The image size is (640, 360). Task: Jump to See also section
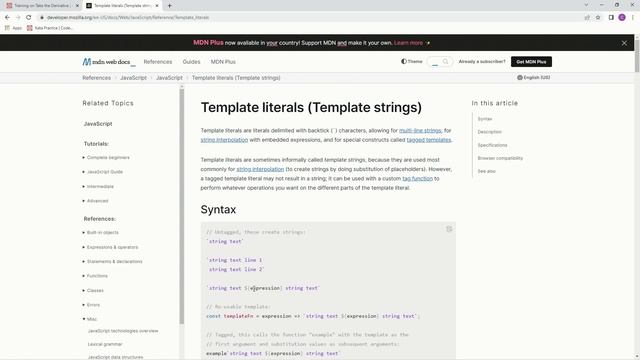click(x=487, y=171)
